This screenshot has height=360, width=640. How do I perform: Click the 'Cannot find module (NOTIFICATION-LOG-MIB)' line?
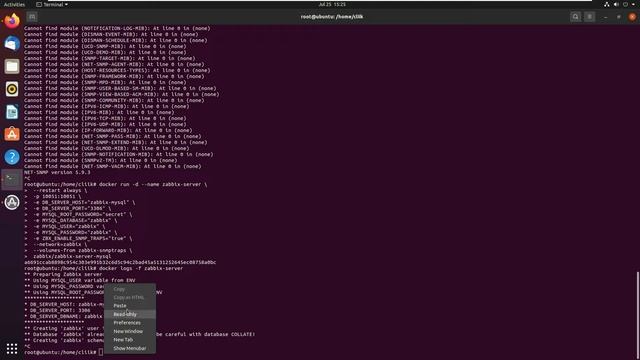coord(117,28)
